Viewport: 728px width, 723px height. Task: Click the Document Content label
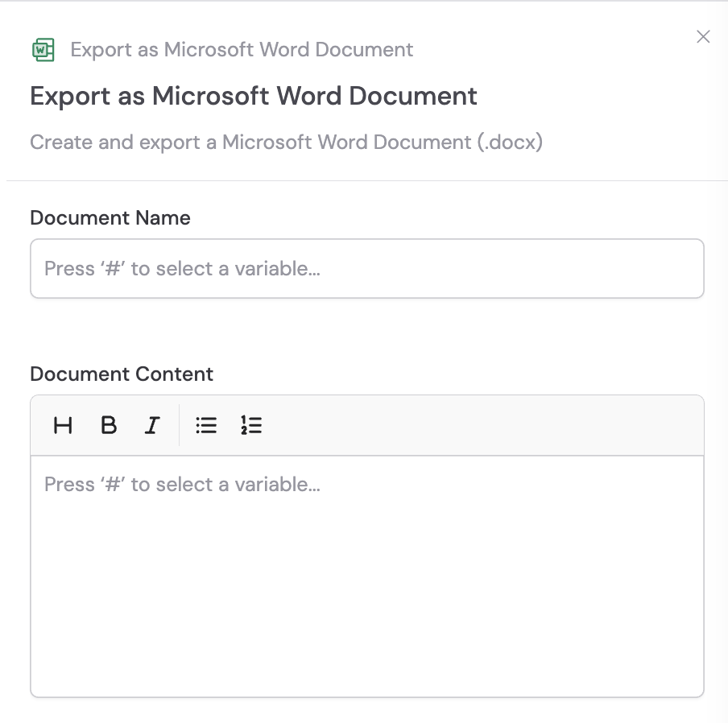point(122,374)
